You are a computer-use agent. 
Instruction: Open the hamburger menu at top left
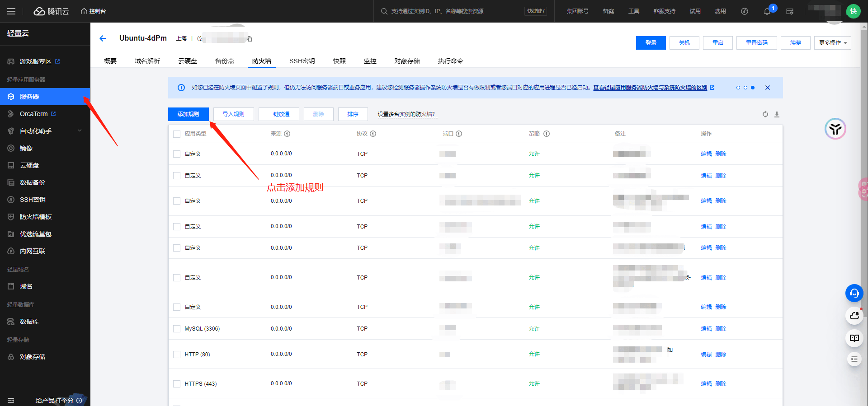click(x=11, y=11)
